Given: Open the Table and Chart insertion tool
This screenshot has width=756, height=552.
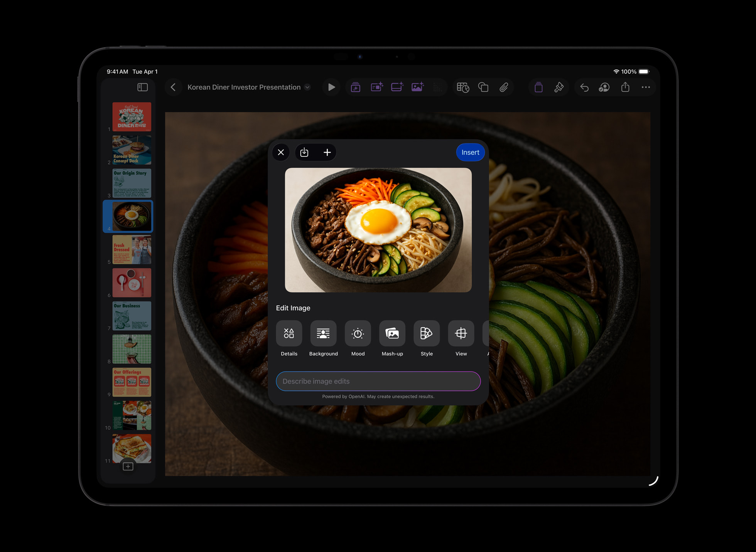Looking at the screenshot, I should point(462,87).
